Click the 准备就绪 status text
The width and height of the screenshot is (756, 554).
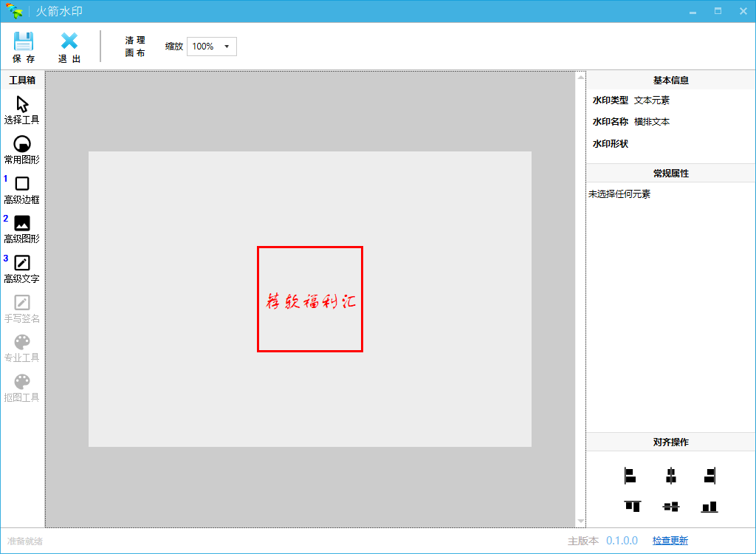tap(25, 541)
